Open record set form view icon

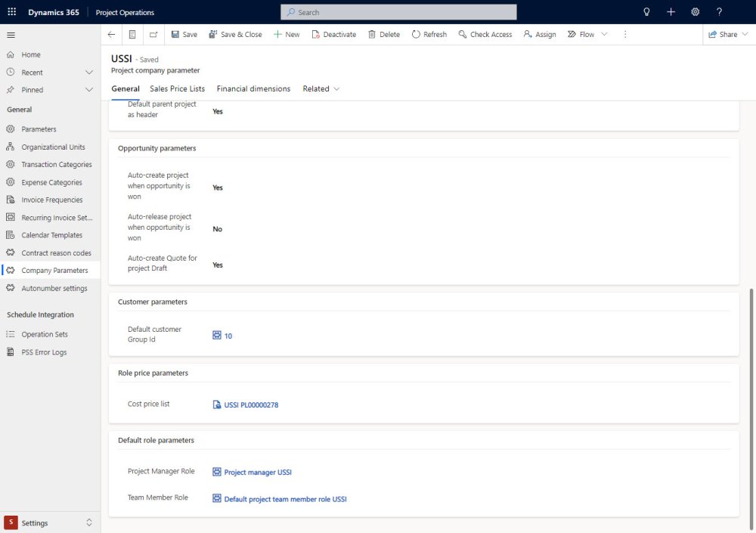coord(132,34)
